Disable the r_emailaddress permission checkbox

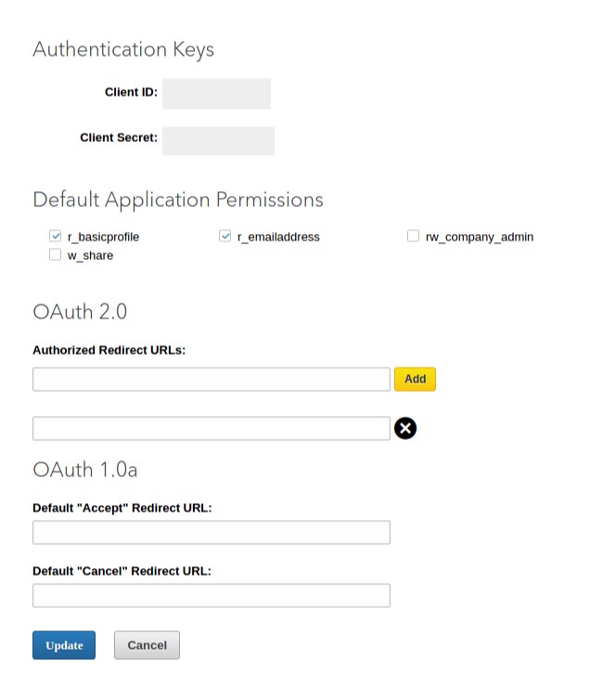[224, 237]
